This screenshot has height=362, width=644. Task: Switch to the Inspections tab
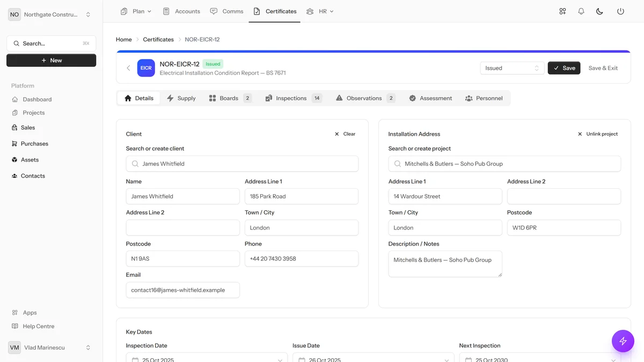[293, 98]
